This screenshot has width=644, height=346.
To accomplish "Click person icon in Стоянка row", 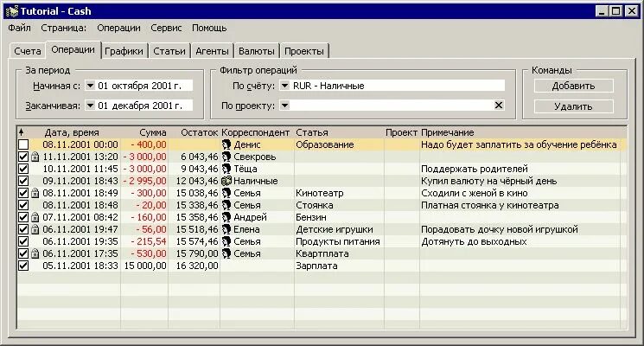I will point(226,205).
